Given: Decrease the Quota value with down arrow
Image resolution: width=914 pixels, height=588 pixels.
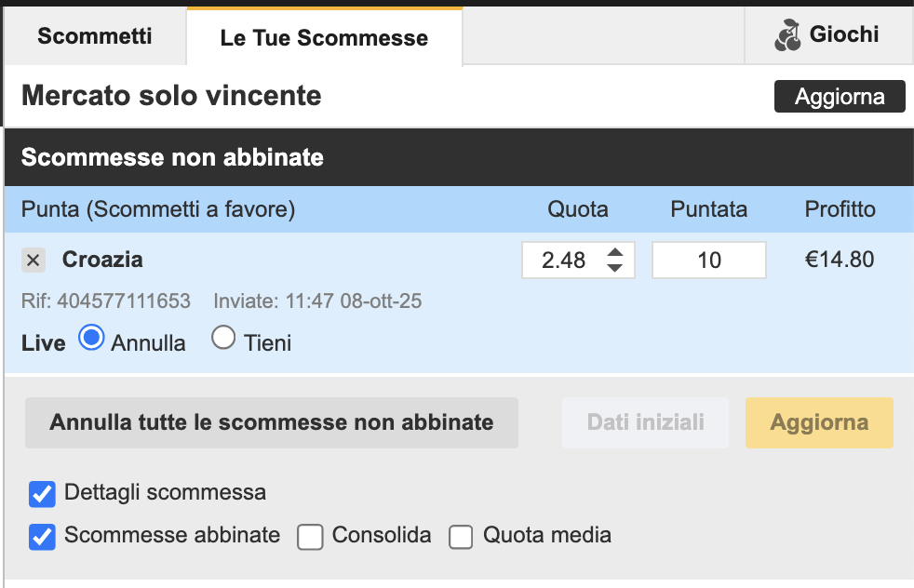Looking at the screenshot, I should (x=614, y=268).
